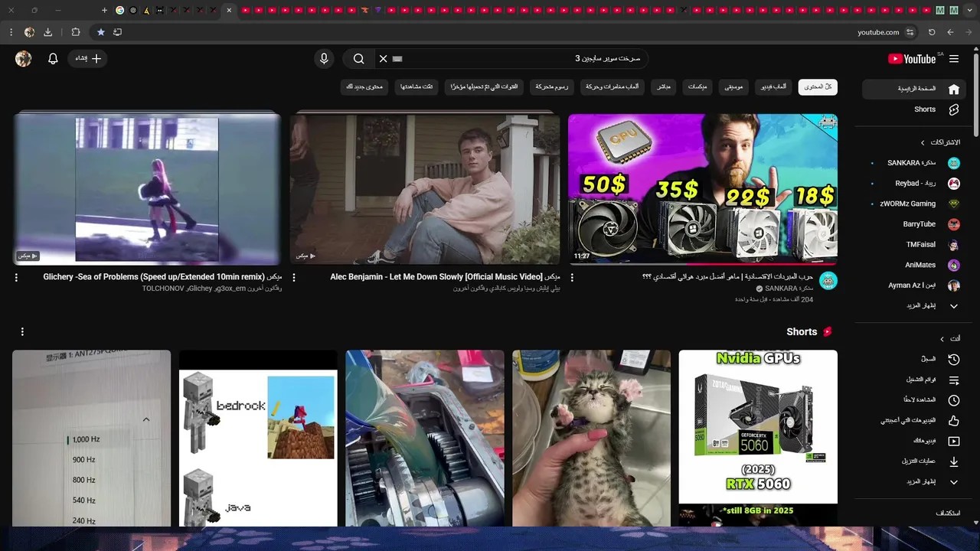
Task: Open the browser three-dot menu
Action: [x=11, y=32]
